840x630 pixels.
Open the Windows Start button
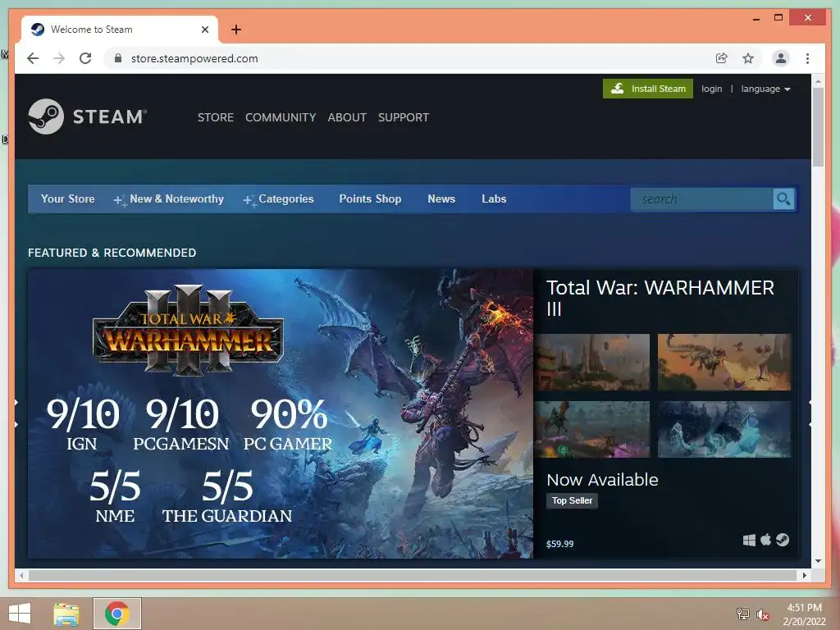click(20, 614)
